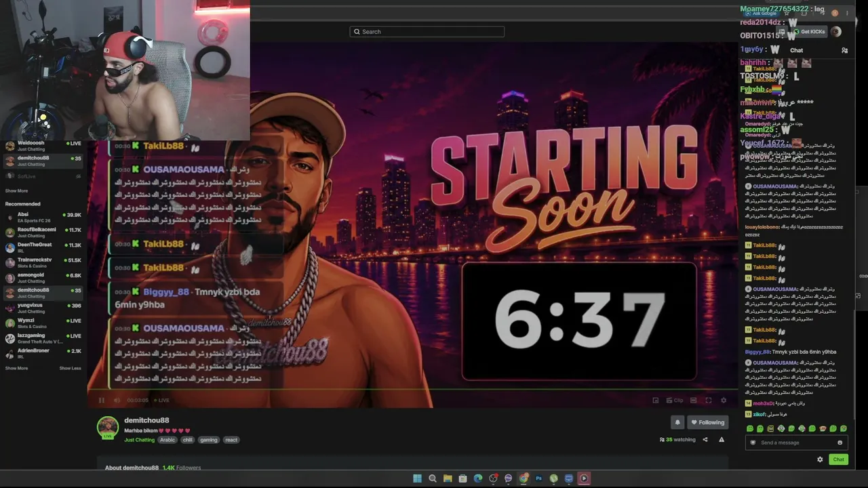Open RaoufBelkacemi channel in sidebar
This screenshot has width=868, height=488.
tap(43, 232)
